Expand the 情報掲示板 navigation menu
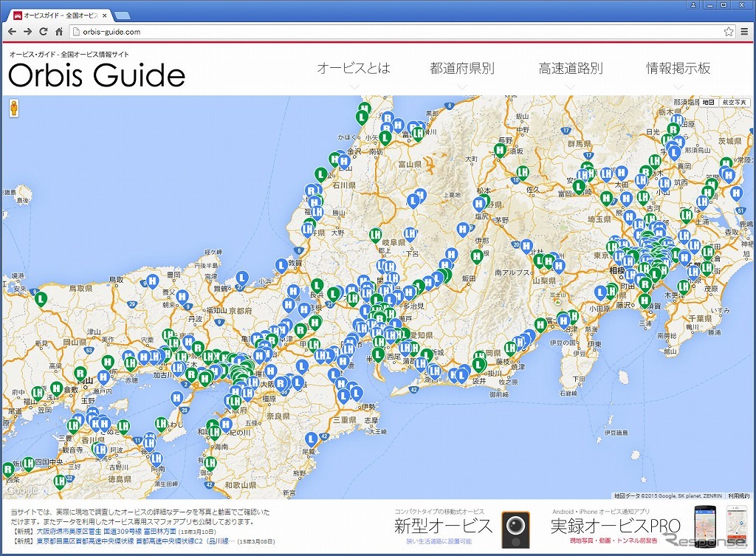This screenshot has width=756, height=556. pyautogui.click(x=678, y=69)
